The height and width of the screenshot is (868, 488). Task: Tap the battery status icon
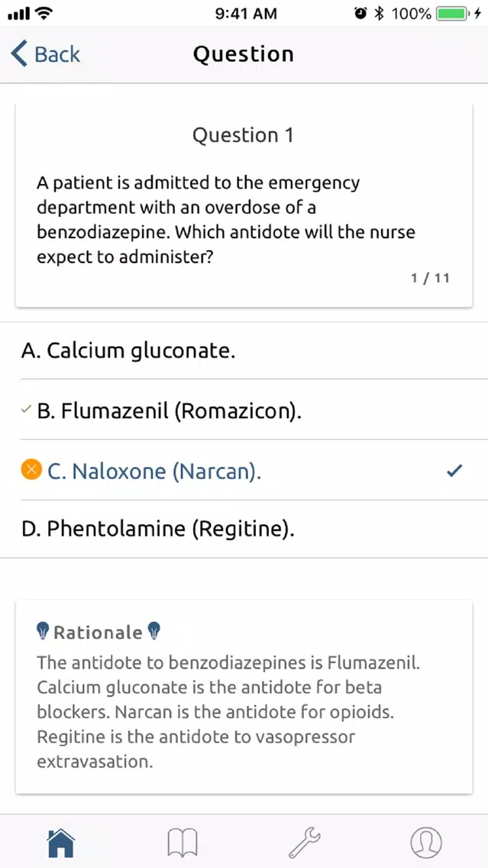(453, 14)
